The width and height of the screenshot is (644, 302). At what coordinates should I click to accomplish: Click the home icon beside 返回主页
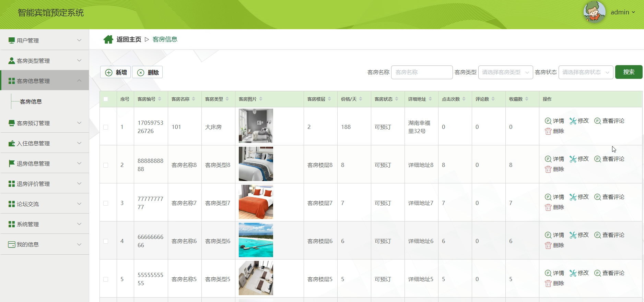(x=108, y=39)
